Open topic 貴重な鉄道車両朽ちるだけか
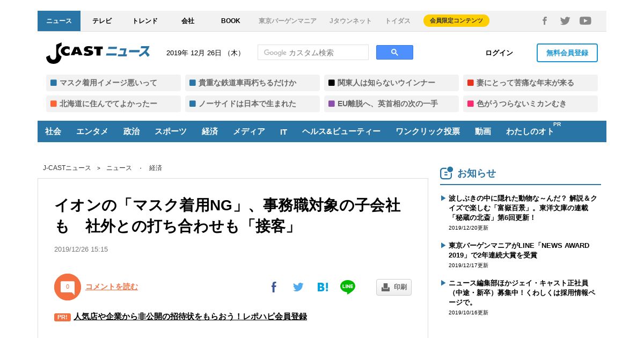The image size is (644, 338). point(252,83)
